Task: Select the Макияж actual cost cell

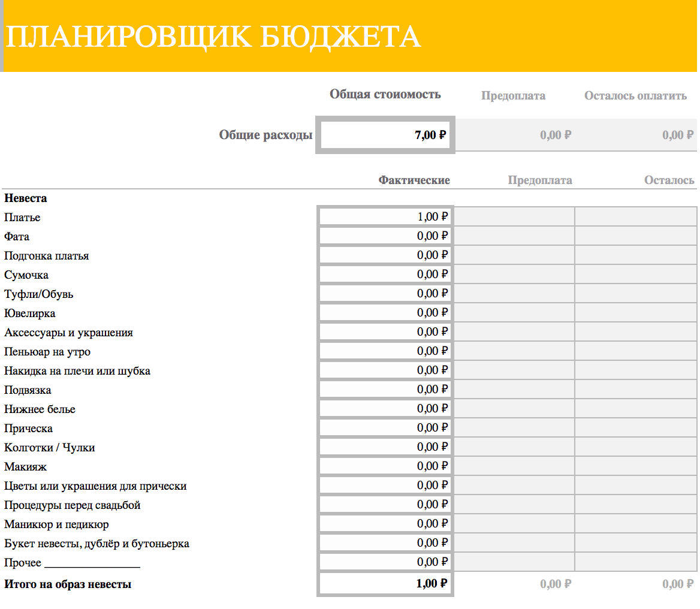Action: tap(385, 466)
